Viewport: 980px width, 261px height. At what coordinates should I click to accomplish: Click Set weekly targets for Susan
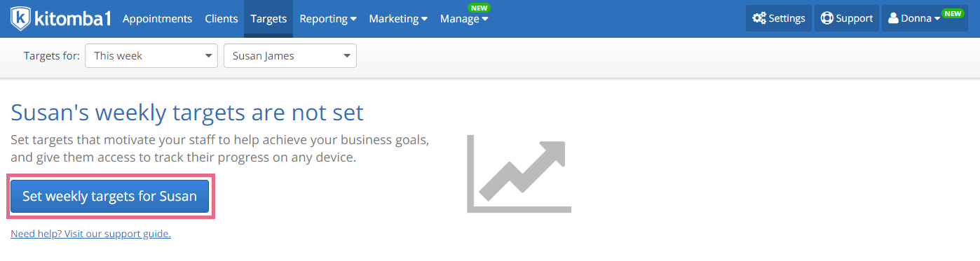coord(110,196)
